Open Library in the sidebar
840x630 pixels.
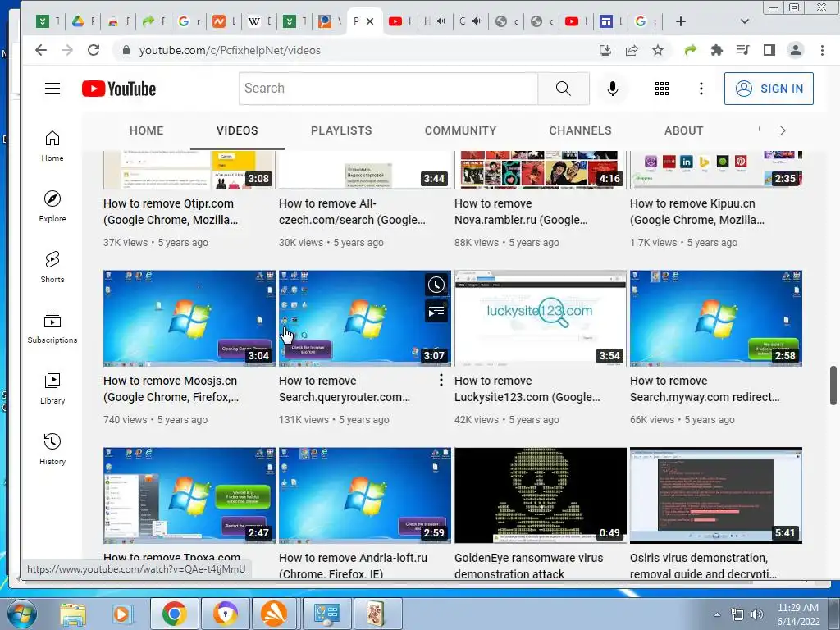[x=52, y=388]
